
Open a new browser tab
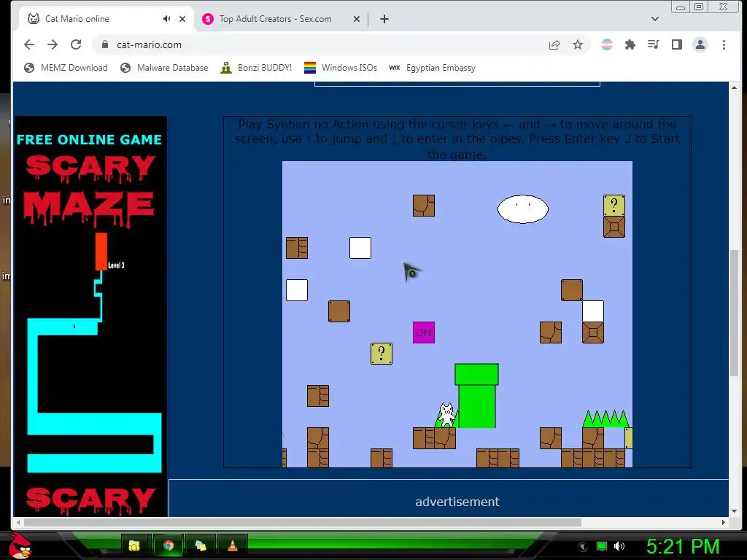(384, 19)
